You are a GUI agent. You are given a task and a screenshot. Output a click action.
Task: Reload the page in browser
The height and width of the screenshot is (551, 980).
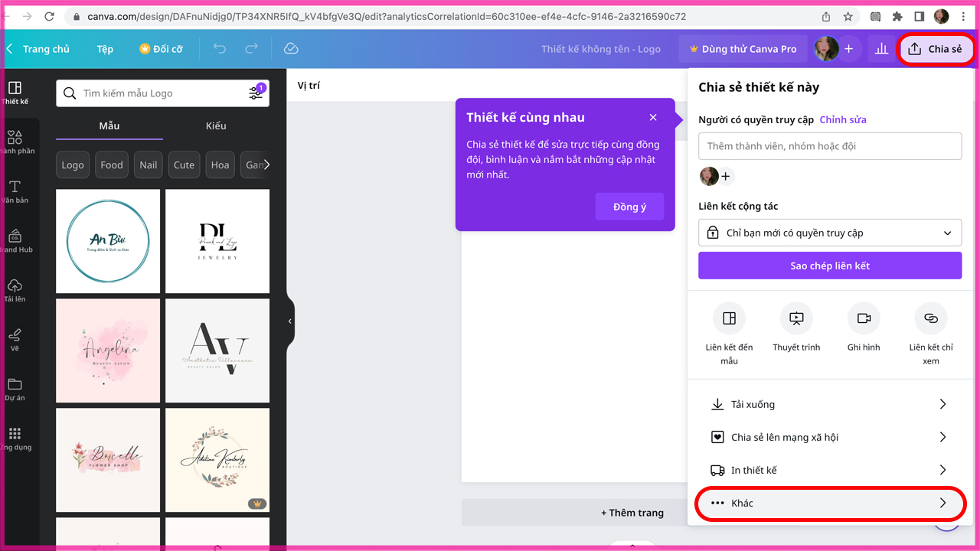(x=50, y=16)
